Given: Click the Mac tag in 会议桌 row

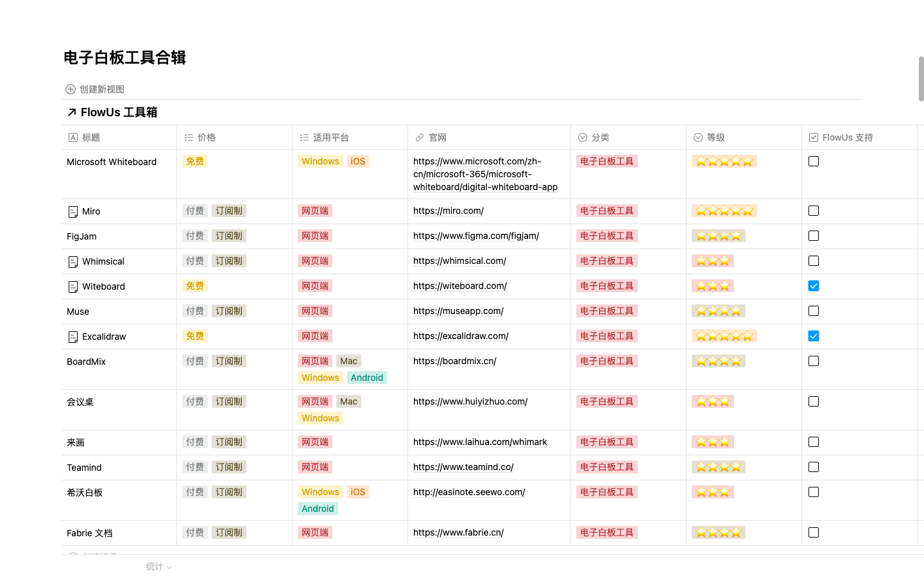Looking at the screenshot, I should coord(349,401).
